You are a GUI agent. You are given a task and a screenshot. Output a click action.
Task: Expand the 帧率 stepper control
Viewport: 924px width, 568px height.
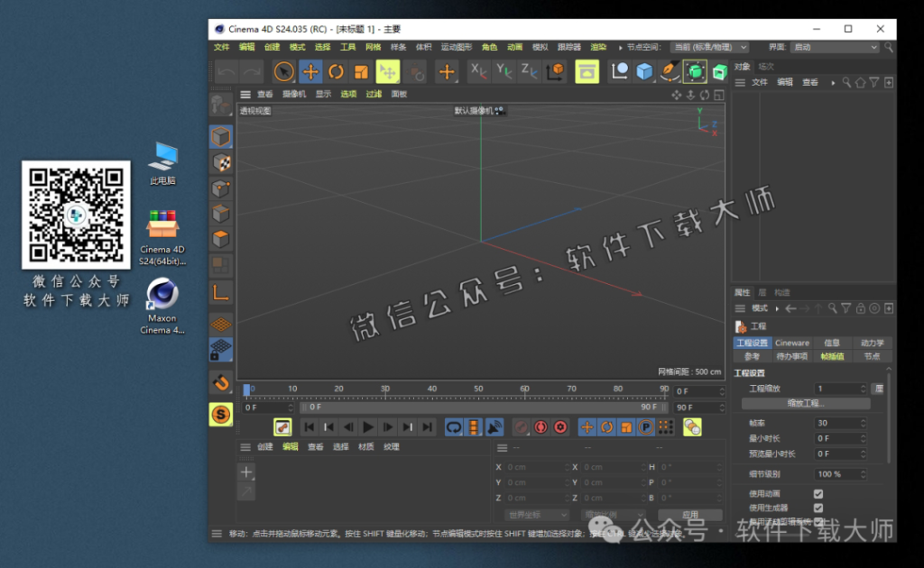(864, 424)
